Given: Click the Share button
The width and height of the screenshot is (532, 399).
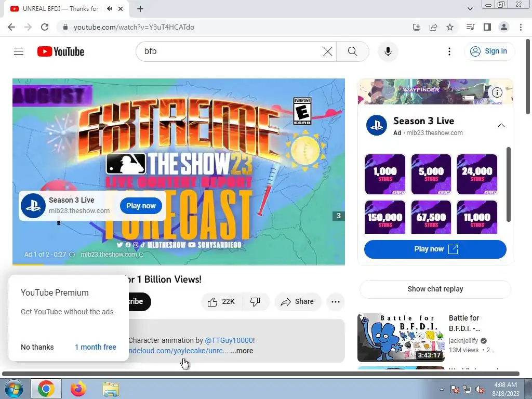Looking at the screenshot, I should [x=298, y=302].
